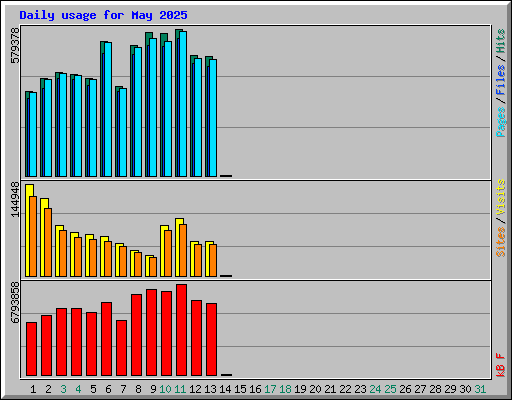Click day 4 on the x-axis

click(x=78, y=389)
